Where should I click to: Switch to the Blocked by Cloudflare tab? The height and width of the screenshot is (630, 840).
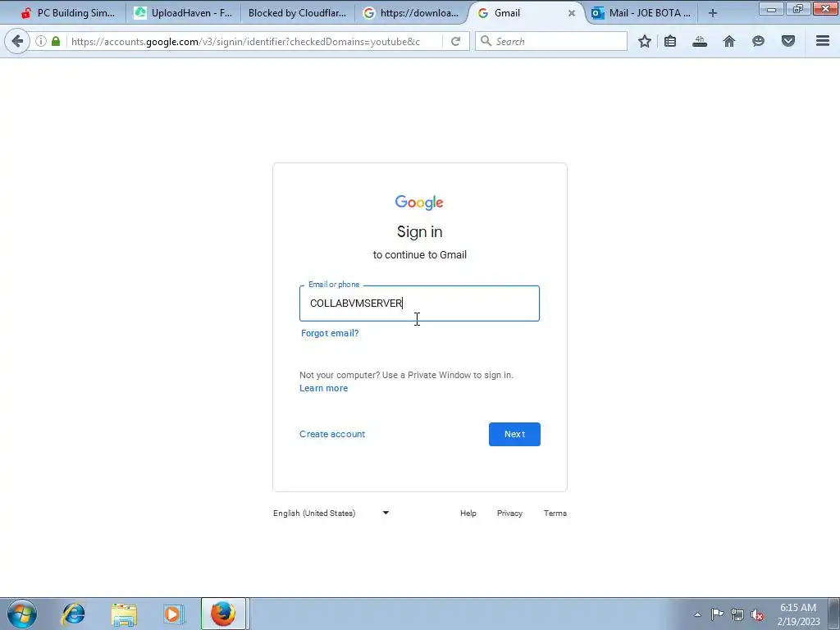(x=297, y=13)
